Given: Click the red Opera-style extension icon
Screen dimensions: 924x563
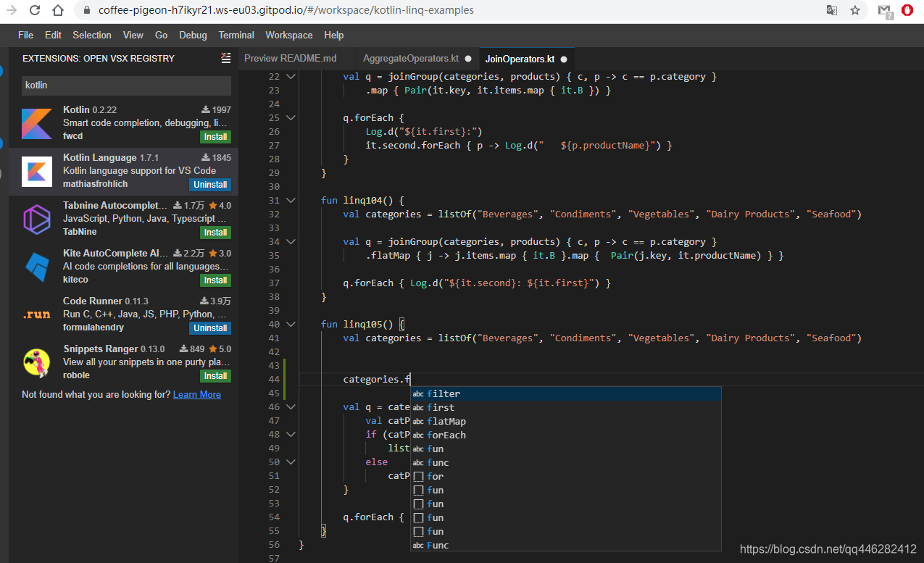Looking at the screenshot, I should (x=907, y=10).
